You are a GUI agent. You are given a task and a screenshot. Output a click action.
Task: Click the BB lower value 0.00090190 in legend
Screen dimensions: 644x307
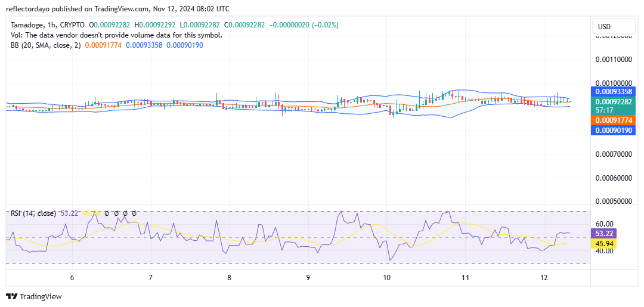tap(184, 45)
